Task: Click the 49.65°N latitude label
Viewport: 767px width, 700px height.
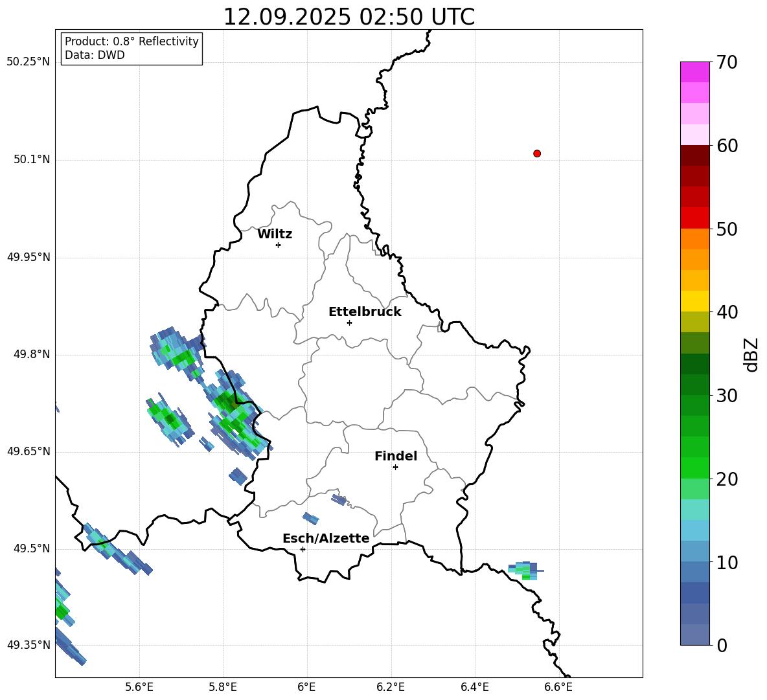Action: click(x=29, y=451)
